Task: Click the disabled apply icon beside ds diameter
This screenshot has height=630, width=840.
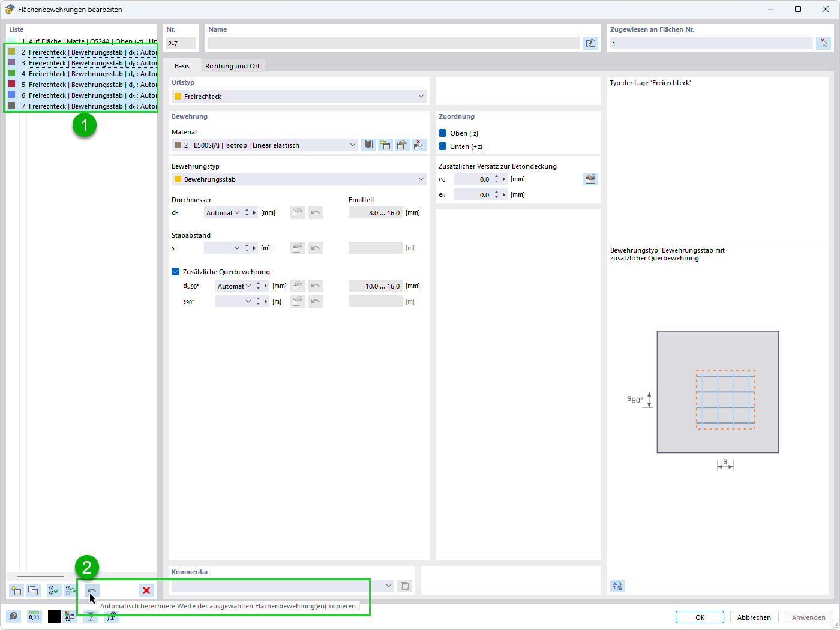Action: tap(298, 212)
